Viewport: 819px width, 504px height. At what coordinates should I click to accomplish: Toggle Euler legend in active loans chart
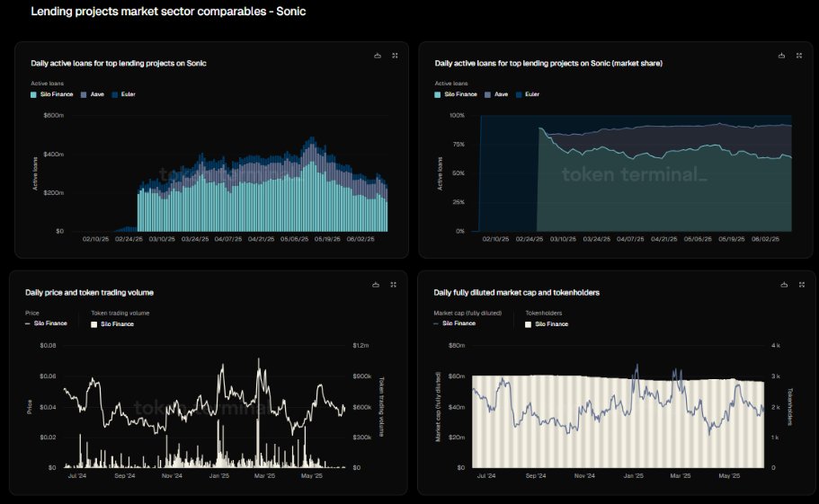coord(123,94)
